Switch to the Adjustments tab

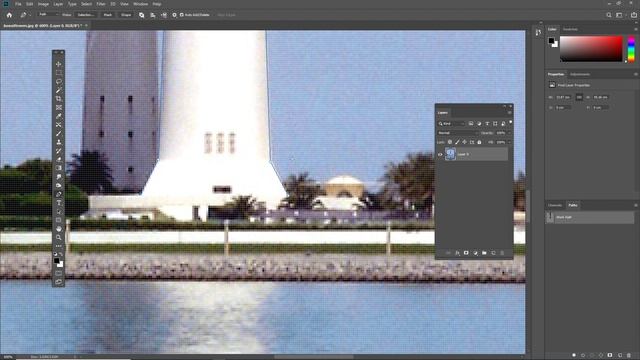[x=580, y=74]
